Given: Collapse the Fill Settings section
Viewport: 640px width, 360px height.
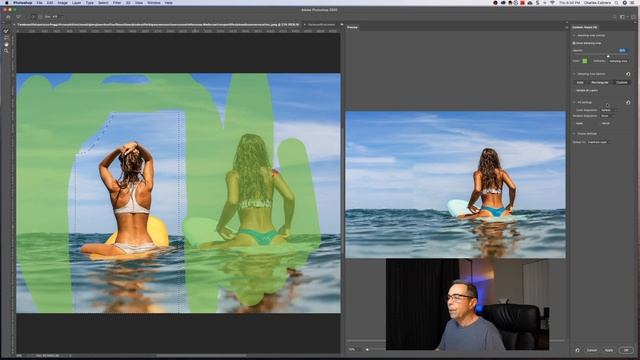Looking at the screenshot, I should coord(574,102).
